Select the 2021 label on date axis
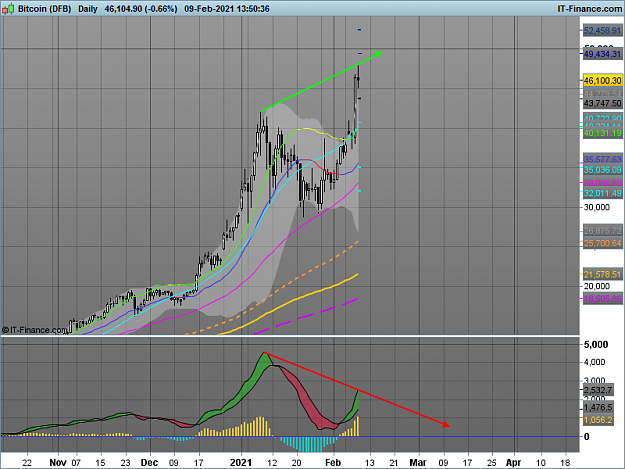Screen dimensions: 625x469 click(x=241, y=463)
